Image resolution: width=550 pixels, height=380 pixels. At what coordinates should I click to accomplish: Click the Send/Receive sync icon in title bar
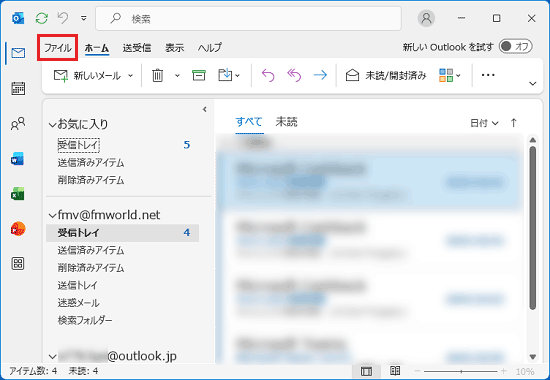(42, 18)
